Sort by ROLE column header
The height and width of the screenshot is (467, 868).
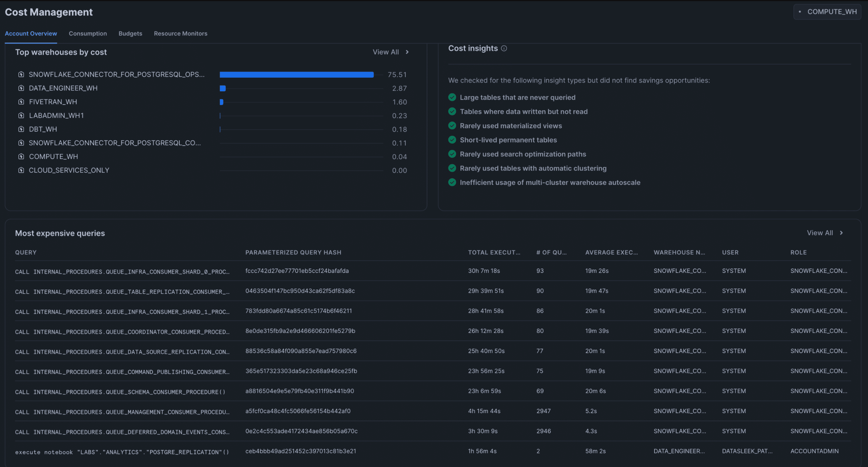coord(798,253)
